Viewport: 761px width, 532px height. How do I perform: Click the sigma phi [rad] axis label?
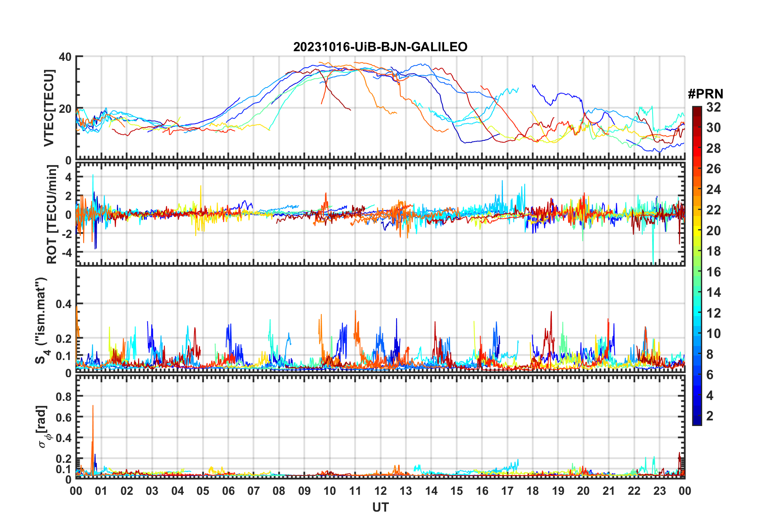44,426
